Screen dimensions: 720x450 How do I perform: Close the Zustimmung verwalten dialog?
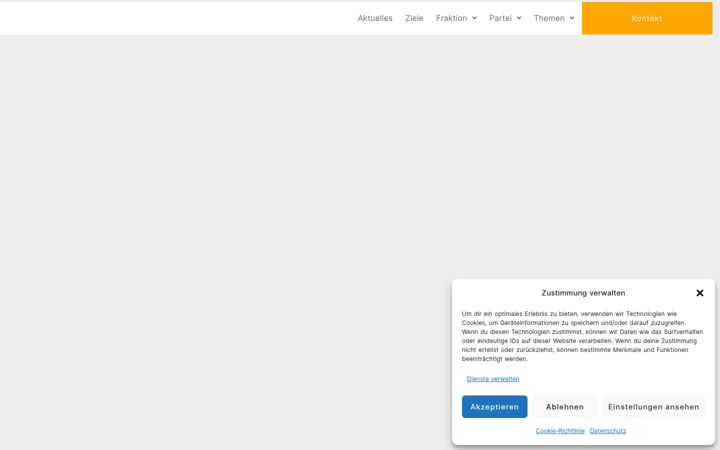699,293
